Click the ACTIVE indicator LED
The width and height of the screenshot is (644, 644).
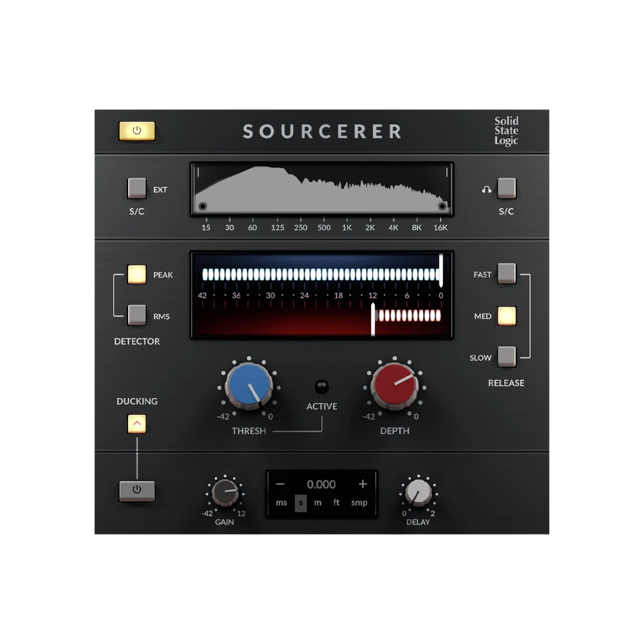point(321,386)
